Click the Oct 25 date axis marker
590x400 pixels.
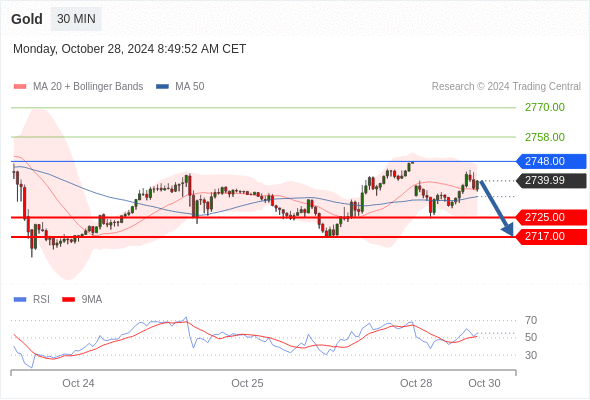[247, 383]
